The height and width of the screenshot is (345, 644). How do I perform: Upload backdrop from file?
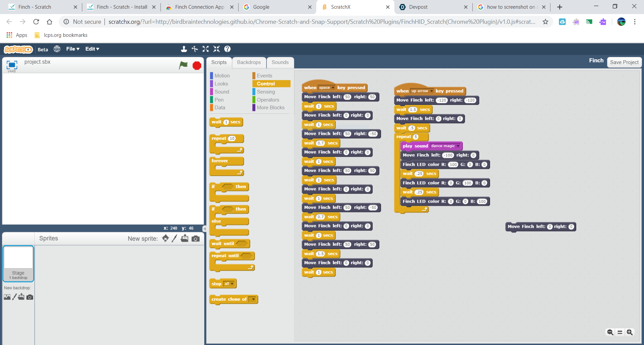point(21,297)
